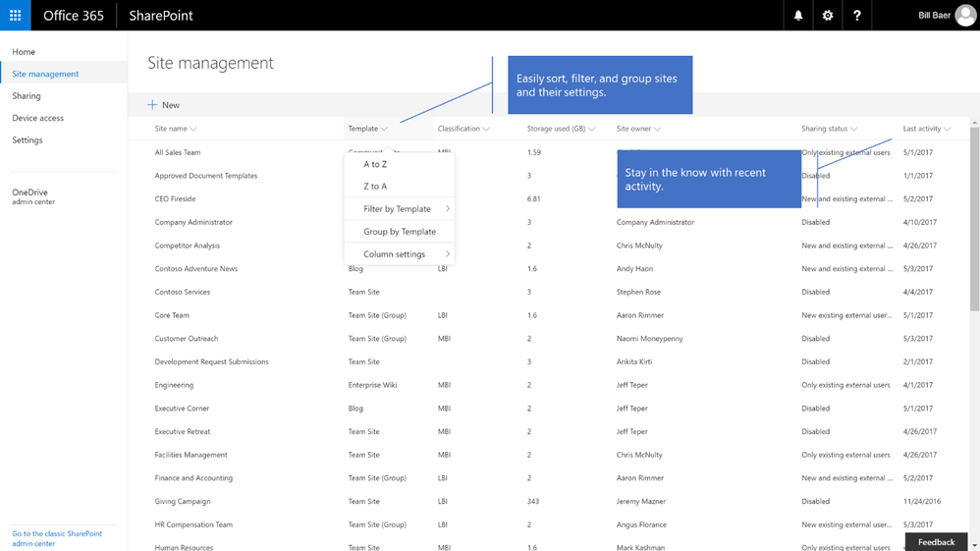Screen dimensions: 980x551
Task: Select the Finance and Accounting site
Action: pyautogui.click(x=193, y=477)
